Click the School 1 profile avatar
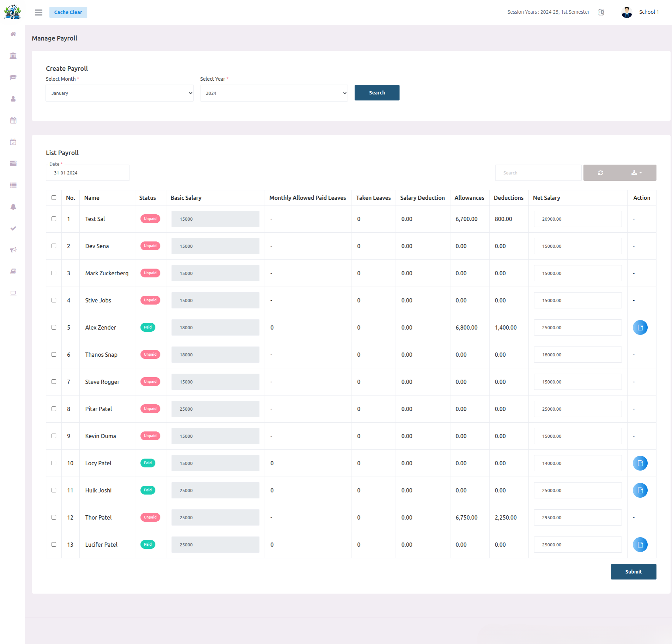The height and width of the screenshot is (644, 672). click(x=626, y=12)
